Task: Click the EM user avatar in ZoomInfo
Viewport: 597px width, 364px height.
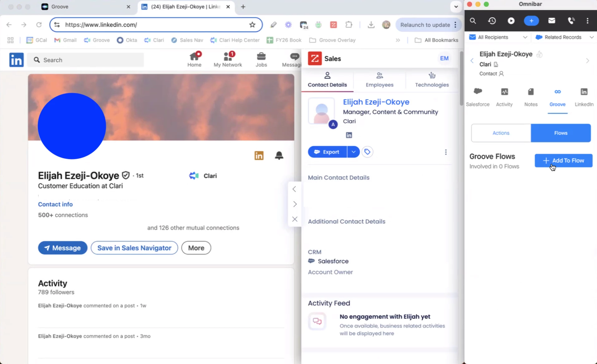Action: click(444, 58)
